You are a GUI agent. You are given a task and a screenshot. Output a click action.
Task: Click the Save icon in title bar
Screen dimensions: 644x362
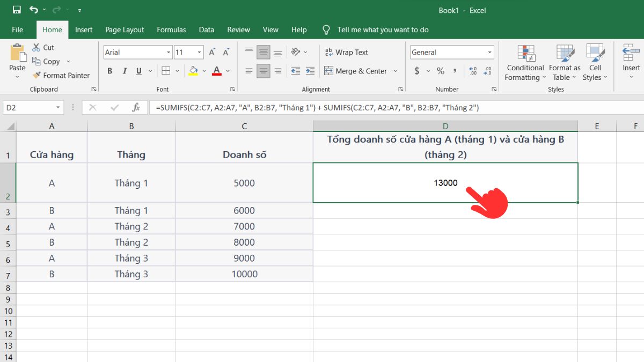(17, 10)
